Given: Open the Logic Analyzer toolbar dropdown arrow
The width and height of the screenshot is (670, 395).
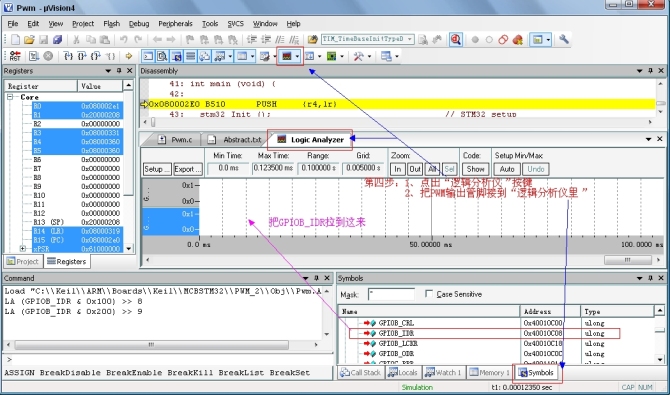Looking at the screenshot, I should coord(297,56).
